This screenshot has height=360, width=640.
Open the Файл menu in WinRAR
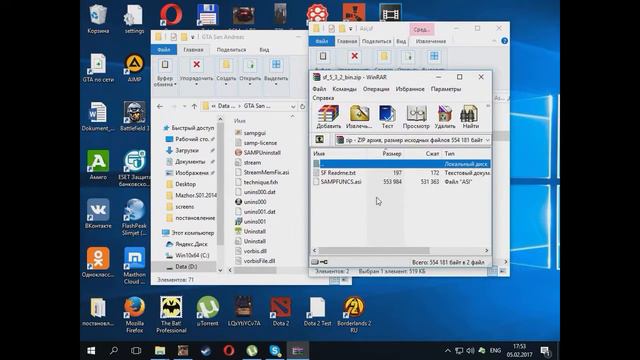(319, 89)
